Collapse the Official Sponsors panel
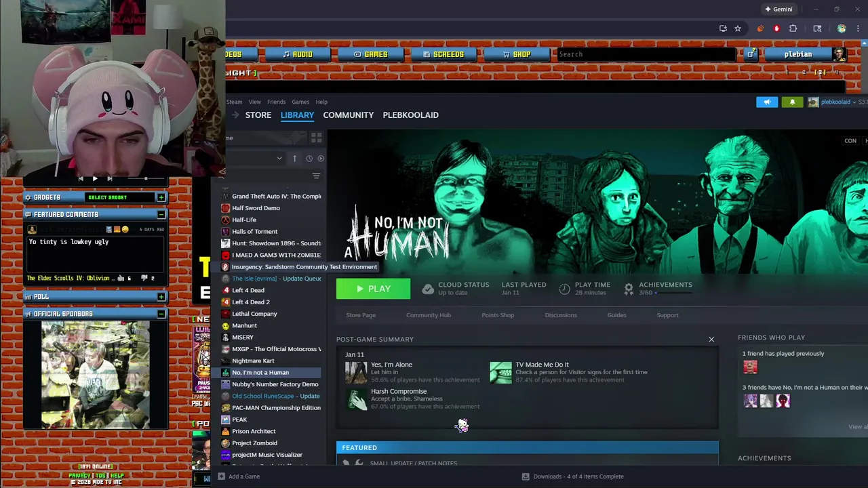This screenshot has height=488, width=868. click(161, 314)
